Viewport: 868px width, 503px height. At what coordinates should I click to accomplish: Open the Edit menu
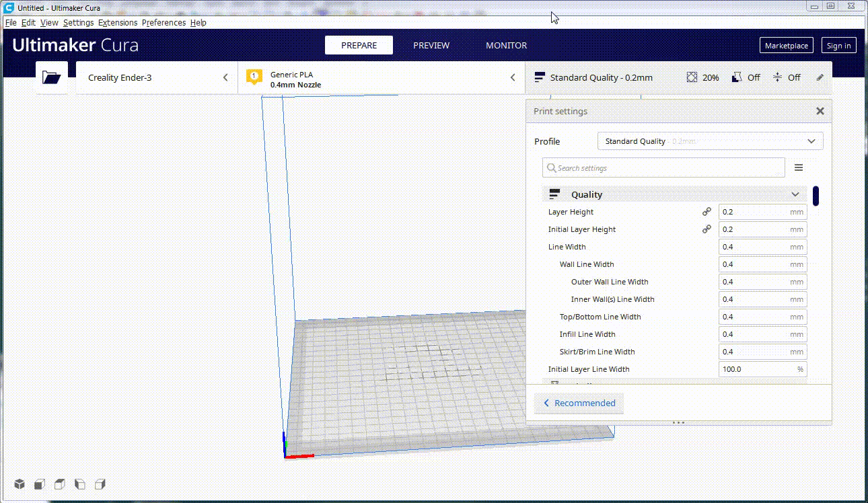point(28,22)
